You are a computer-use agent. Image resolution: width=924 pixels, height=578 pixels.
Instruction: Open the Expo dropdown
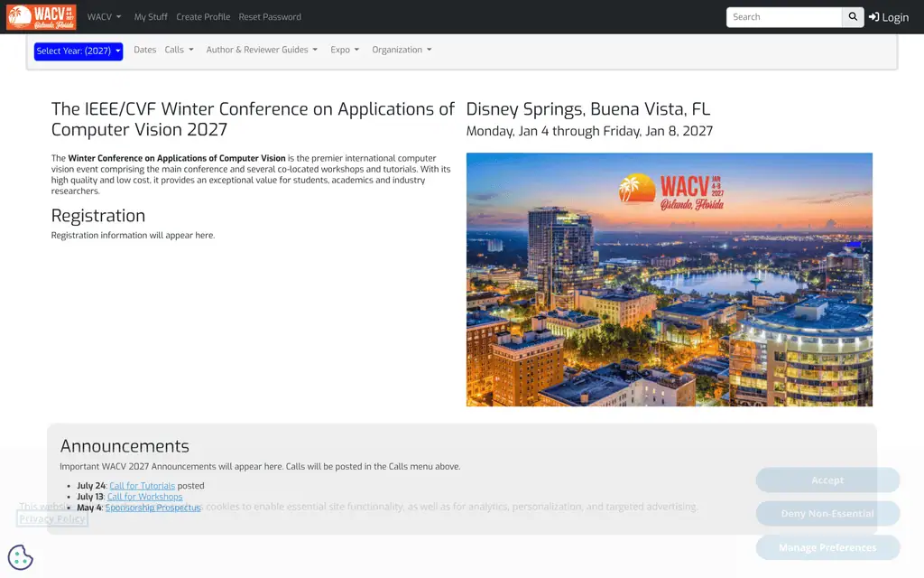pos(345,50)
